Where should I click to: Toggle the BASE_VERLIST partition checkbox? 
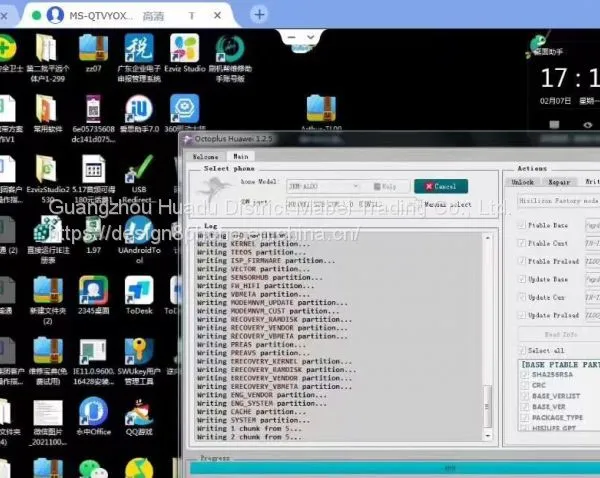click(525, 396)
